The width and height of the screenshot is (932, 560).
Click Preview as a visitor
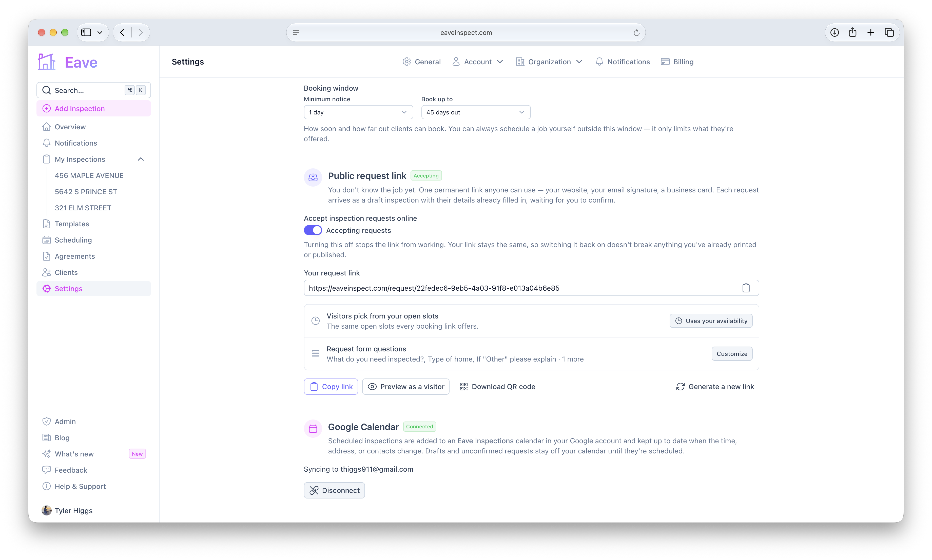pos(405,386)
